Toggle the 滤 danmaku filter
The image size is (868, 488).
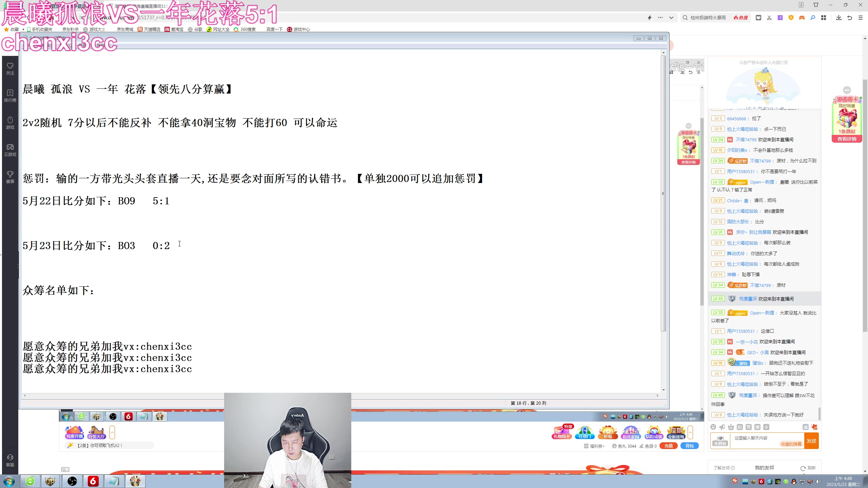click(805, 427)
